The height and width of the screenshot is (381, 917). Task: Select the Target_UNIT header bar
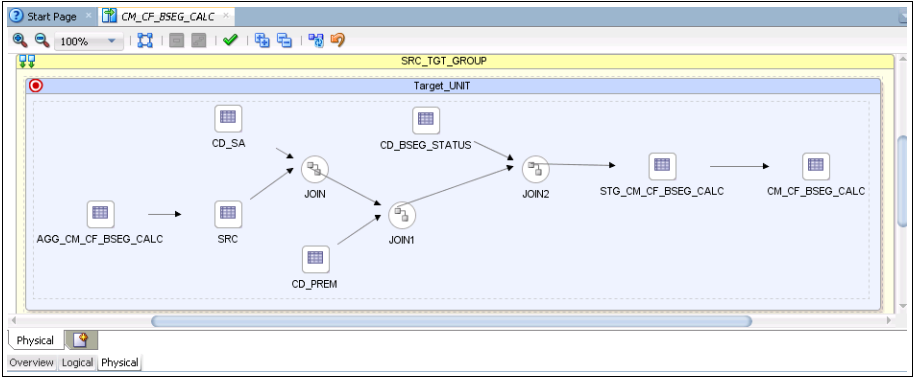tap(453, 86)
